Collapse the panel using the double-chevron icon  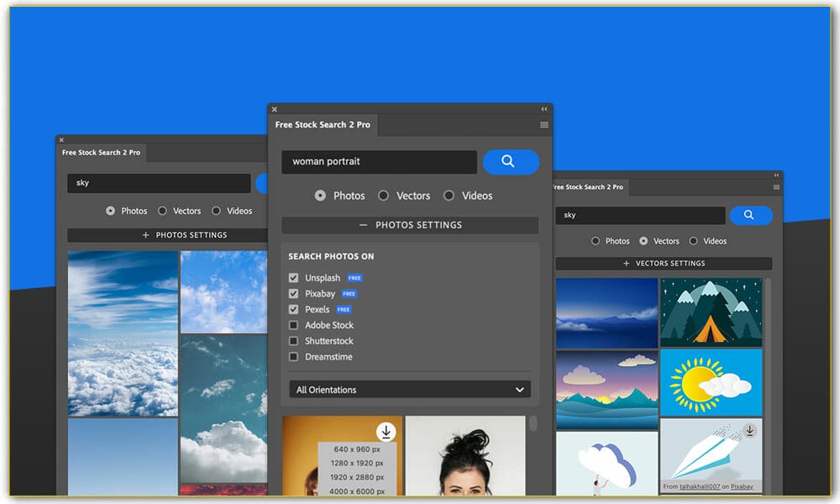click(x=543, y=108)
